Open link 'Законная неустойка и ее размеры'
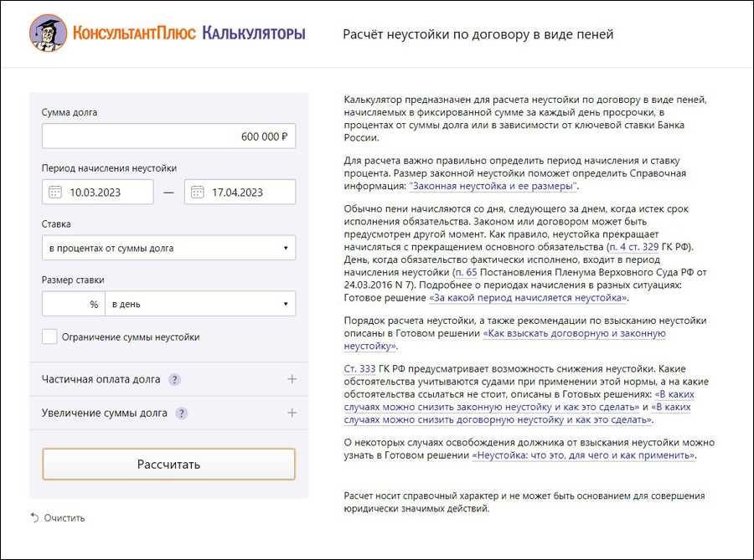754x560 pixels. (493, 186)
